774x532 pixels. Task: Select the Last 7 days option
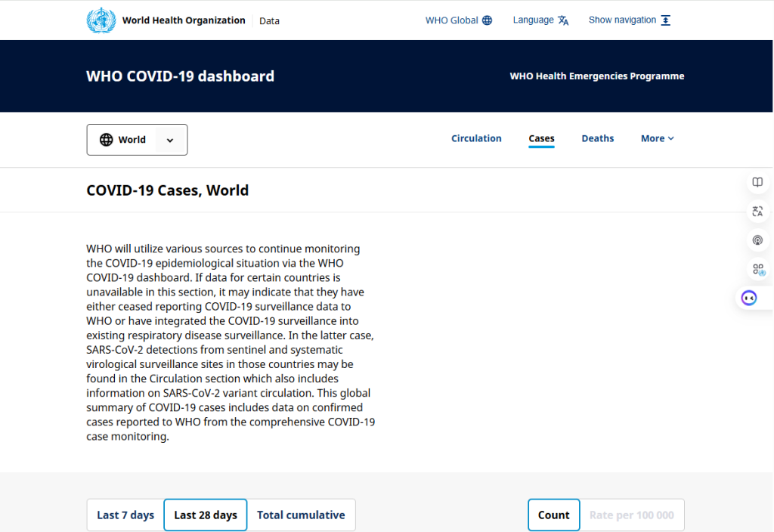(x=125, y=515)
